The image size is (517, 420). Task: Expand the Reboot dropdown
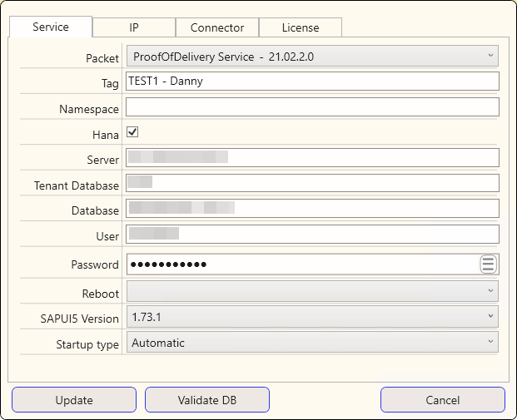[312, 291]
